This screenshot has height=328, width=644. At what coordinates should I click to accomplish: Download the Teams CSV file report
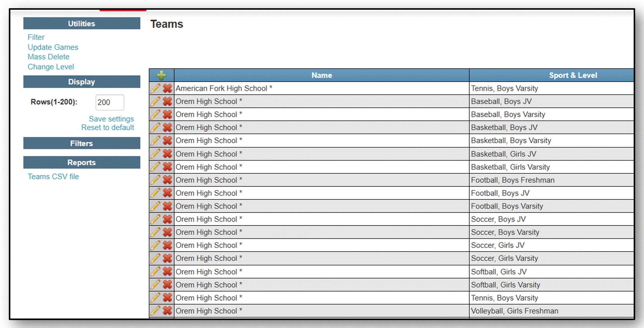pyautogui.click(x=53, y=176)
